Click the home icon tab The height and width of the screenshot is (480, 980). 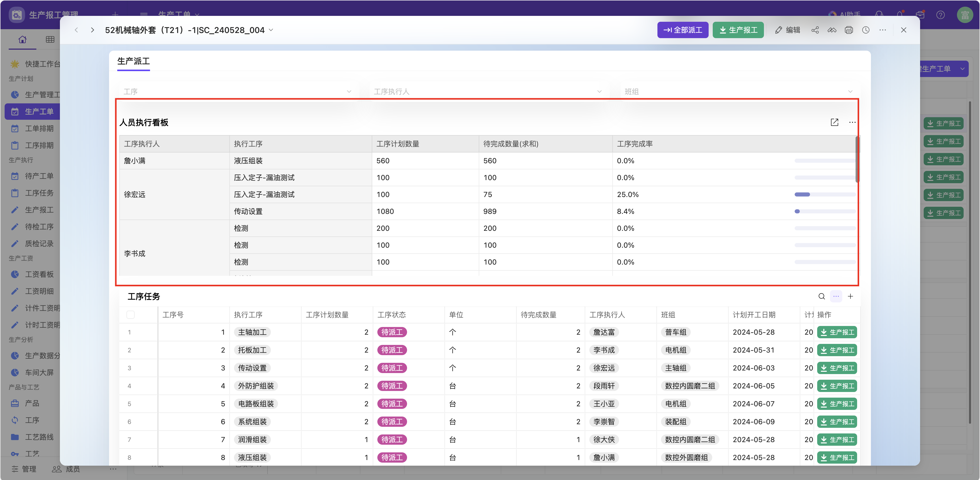(x=23, y=40)
